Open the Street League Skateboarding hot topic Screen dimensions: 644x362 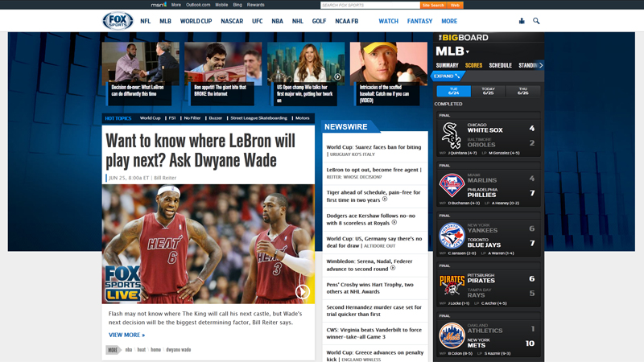pyautogui.click(x=258, y=118)
